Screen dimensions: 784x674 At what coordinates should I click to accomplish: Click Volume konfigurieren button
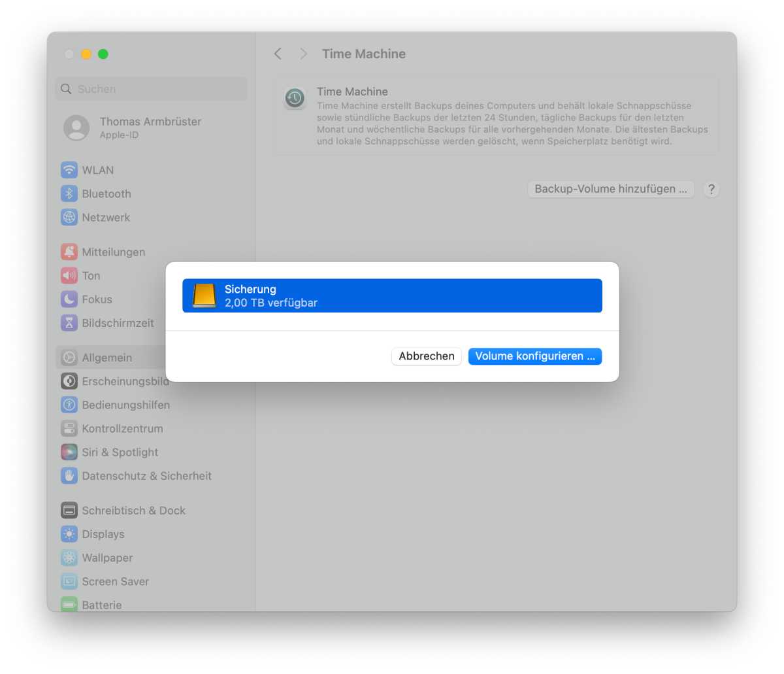tap(535, 356)
